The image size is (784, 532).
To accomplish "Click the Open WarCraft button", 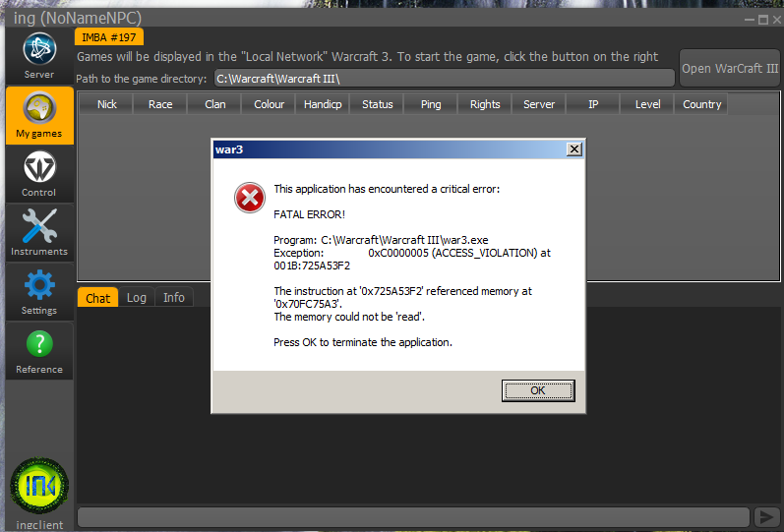I will click(729, 69).
